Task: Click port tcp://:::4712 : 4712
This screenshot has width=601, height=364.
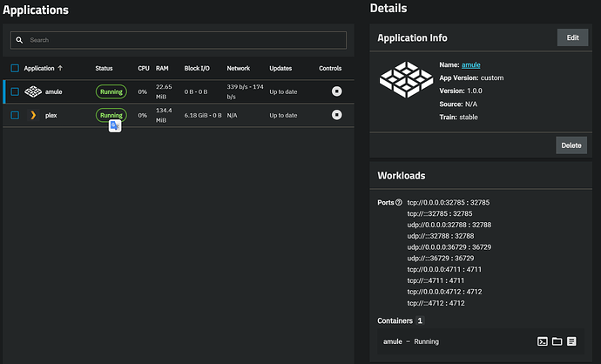Action: click(x=436, y=303)
